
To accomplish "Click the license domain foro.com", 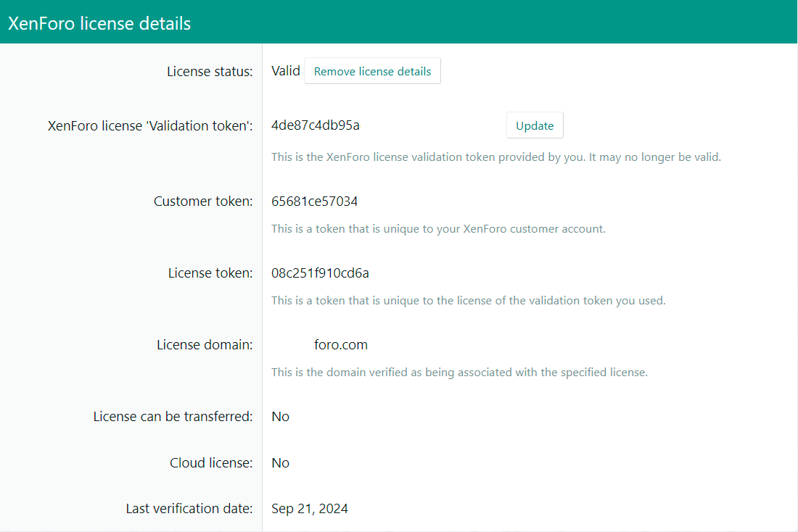I will click(x=340, y=345).
